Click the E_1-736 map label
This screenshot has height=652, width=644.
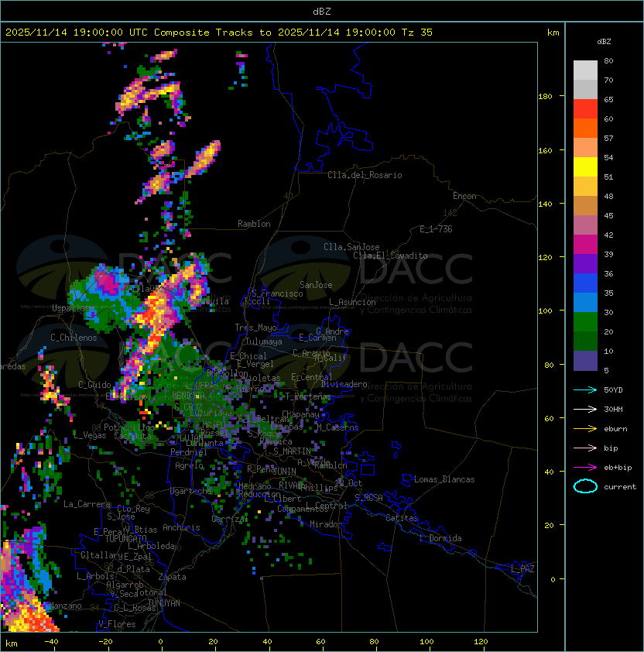[436, 229]
